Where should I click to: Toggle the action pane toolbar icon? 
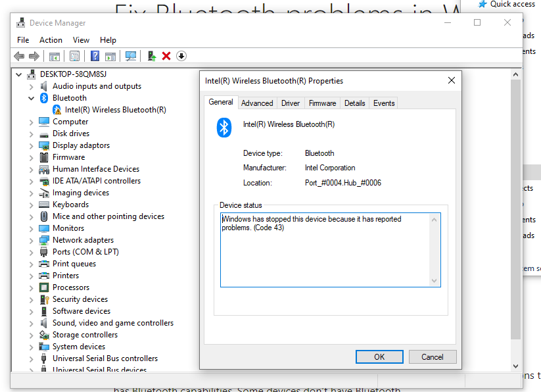110,57
